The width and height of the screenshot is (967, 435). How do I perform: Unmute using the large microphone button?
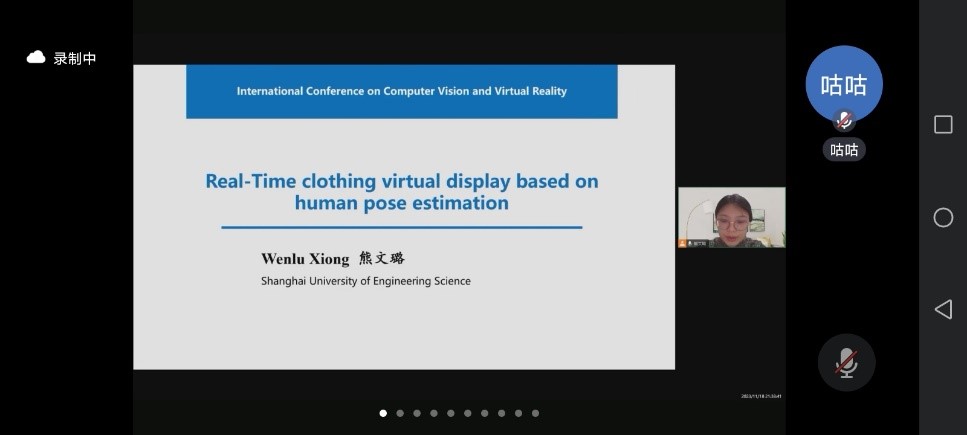tap(846, 362)
